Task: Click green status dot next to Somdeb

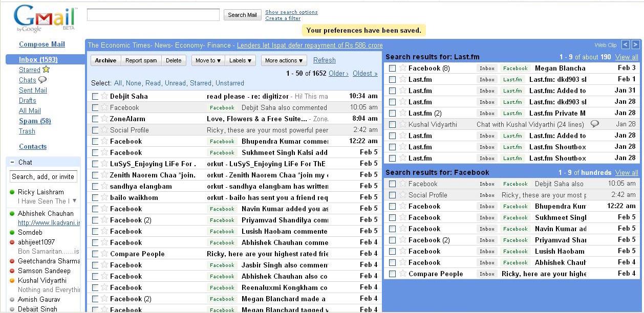Action: (x=12, y=232)
